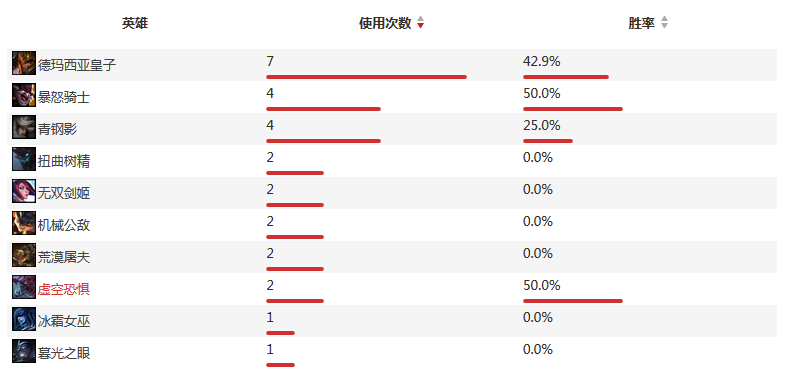Open the highlighted 虚空恐惧 hero link
Image resolution: width=787 pixels, height=379 pixels.
64,290
